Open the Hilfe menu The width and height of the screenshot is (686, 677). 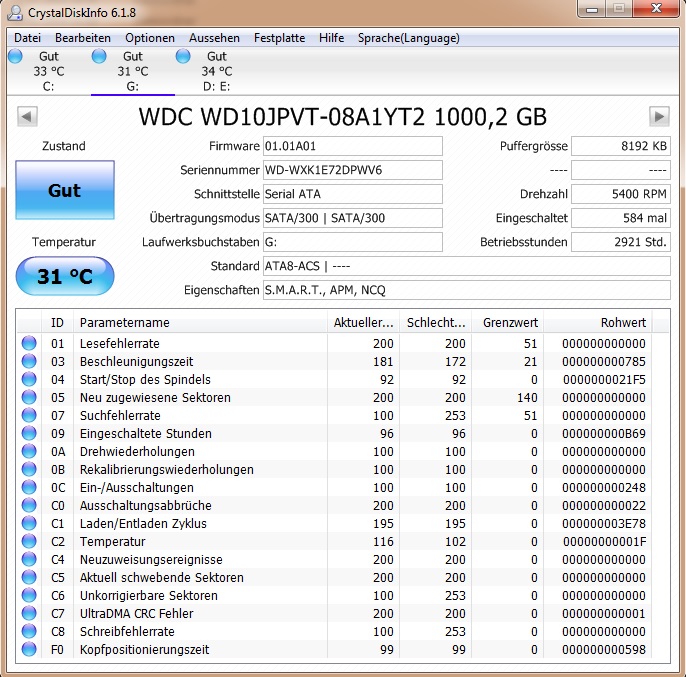(331, 38)
